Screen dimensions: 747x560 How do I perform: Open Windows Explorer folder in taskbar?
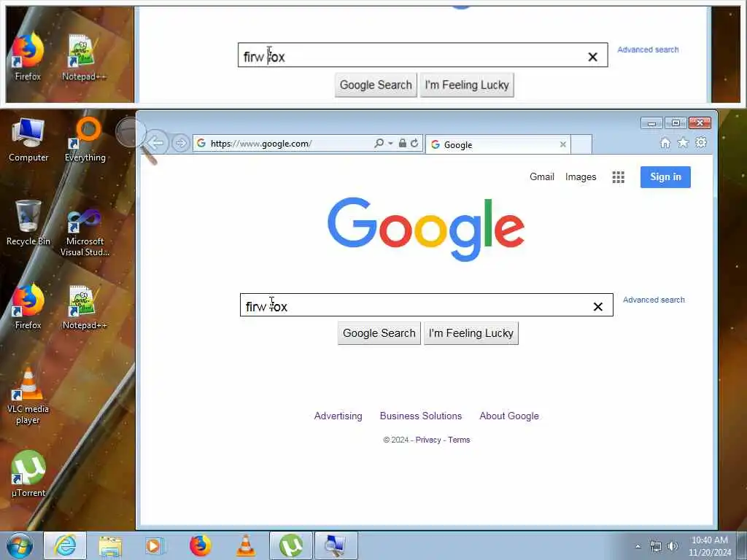pos(111,545)
